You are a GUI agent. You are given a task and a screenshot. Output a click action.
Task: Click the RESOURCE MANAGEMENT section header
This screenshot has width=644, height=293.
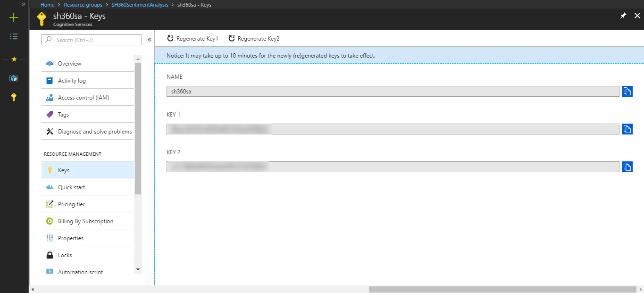point(73,154)
